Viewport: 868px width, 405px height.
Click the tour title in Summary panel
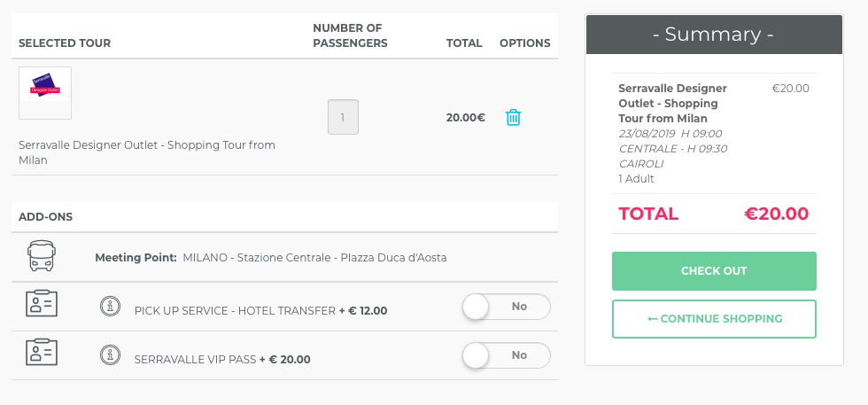pos(672,103)
